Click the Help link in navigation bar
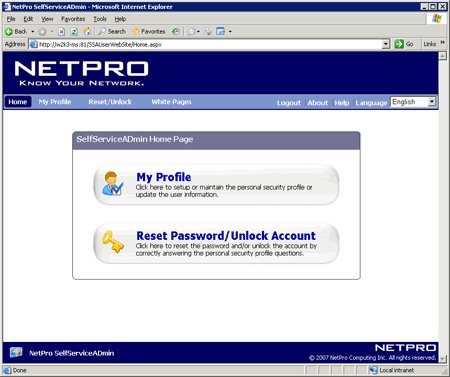The image size is (450, 377). (x=342, y=103)
